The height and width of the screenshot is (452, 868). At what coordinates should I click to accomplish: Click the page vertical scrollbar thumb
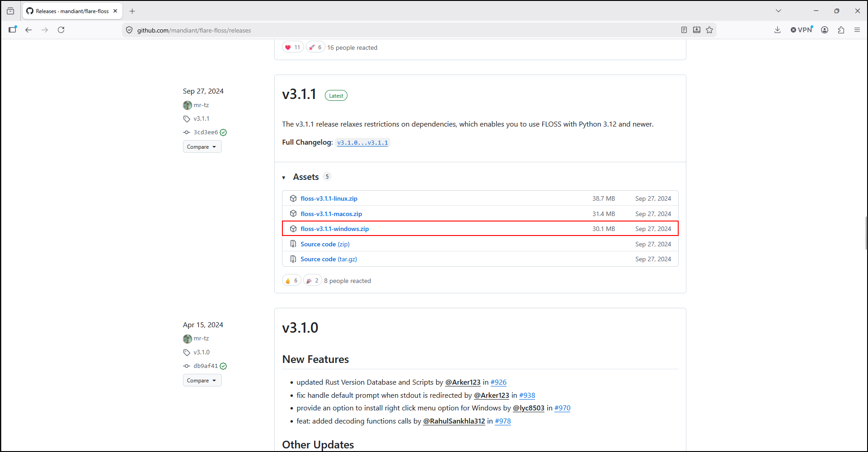[866, 233]
